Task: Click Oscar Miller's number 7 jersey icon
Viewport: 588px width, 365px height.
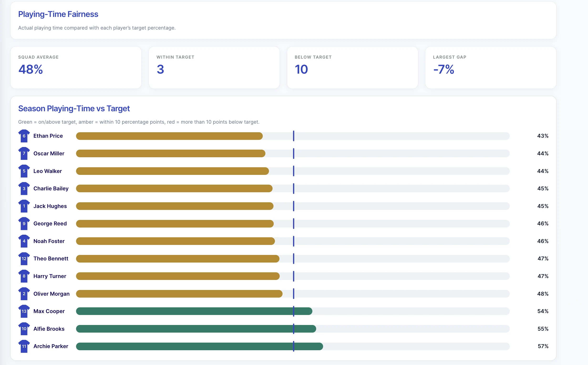Action: [24, 153]
